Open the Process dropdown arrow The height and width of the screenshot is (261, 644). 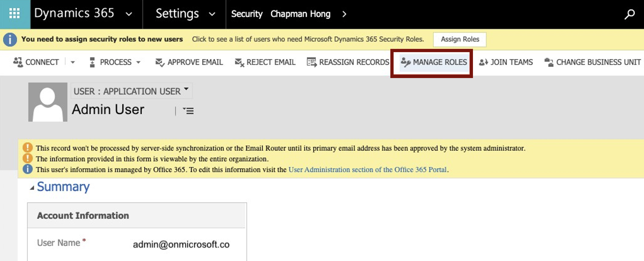click(x=138, y=62)
